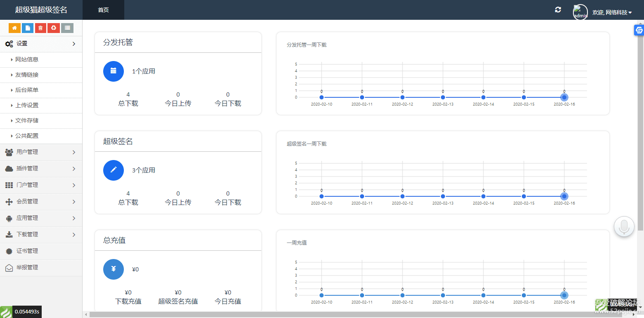Viewport: 644px width, 318px height.
Task: Click the red trash icon button
Action: [x=40, y=28]
